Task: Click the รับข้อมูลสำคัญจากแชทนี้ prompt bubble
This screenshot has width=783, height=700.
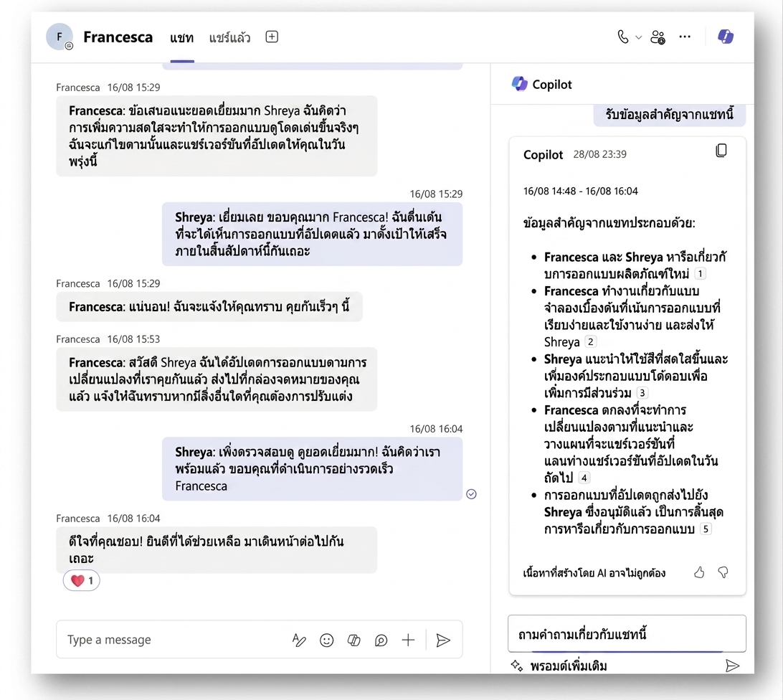Action: [670, 115]
